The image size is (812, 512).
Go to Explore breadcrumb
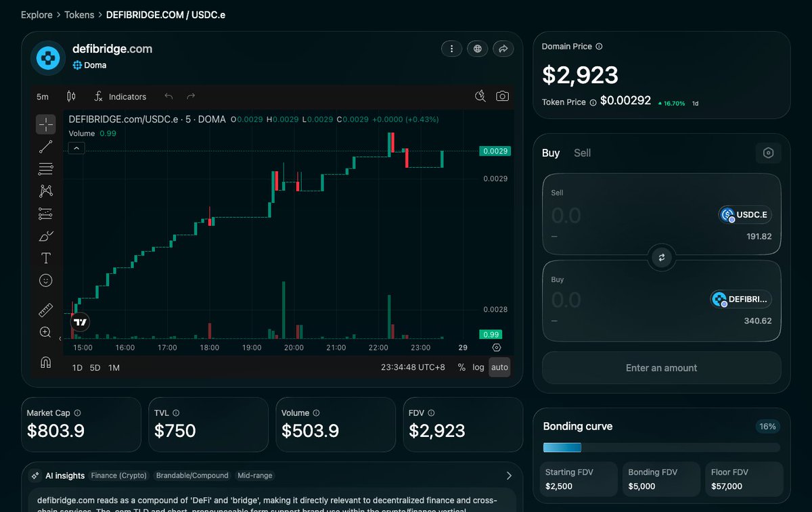pos(37,15)
